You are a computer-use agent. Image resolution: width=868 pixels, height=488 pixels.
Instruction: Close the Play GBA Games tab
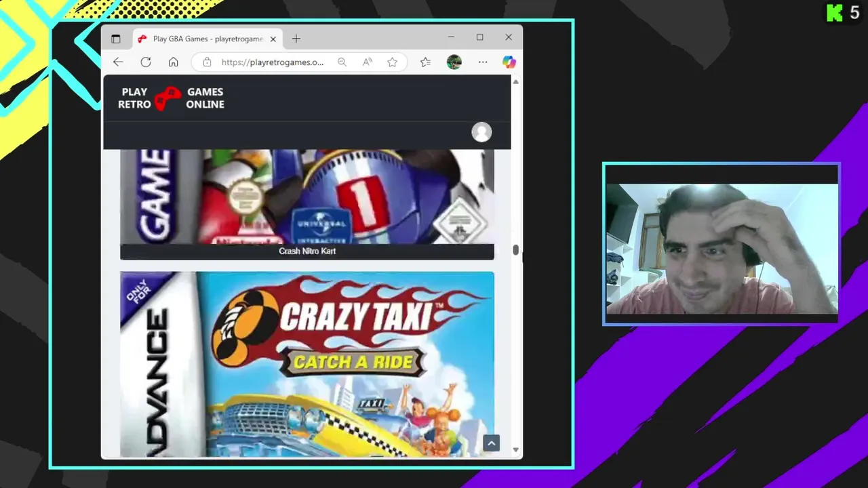273,39
